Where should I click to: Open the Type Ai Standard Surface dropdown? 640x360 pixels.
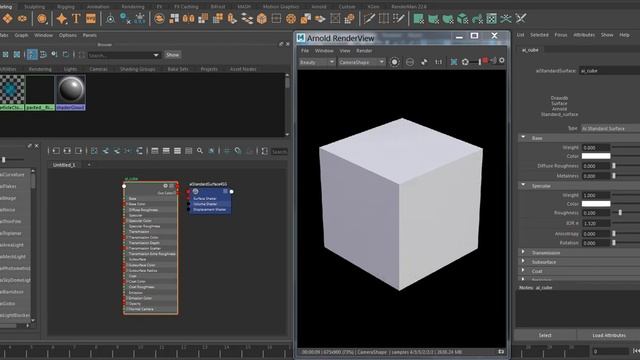point(610,128)
